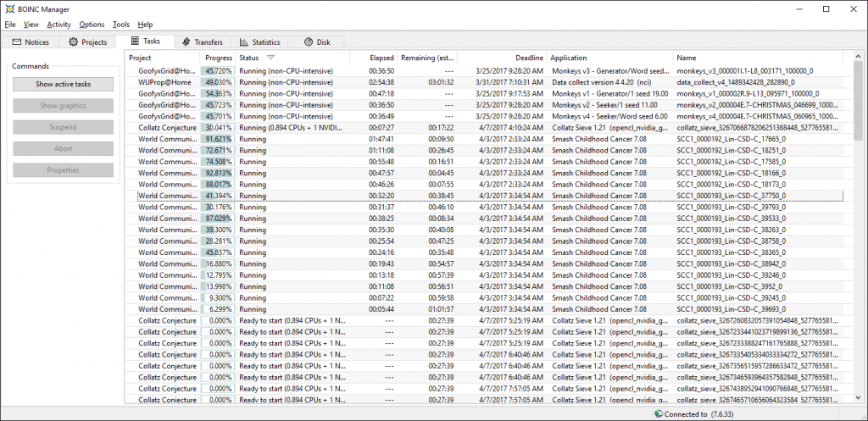868x421 pixels.
Task: Switch to the Transfers tab
Action: pyautogui.click(x=202, y=42)
